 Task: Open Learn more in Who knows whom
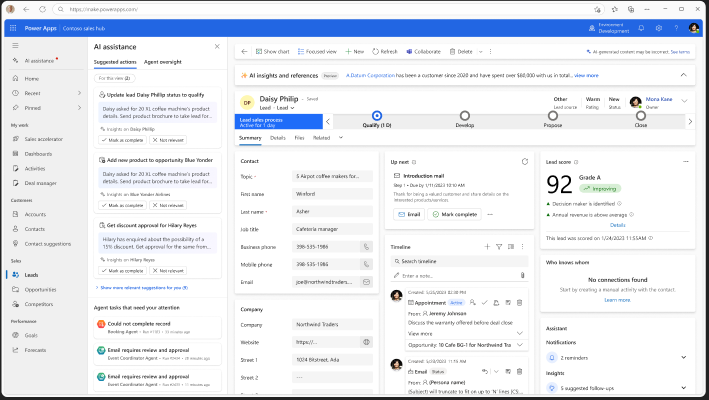[x=617, y=300]
